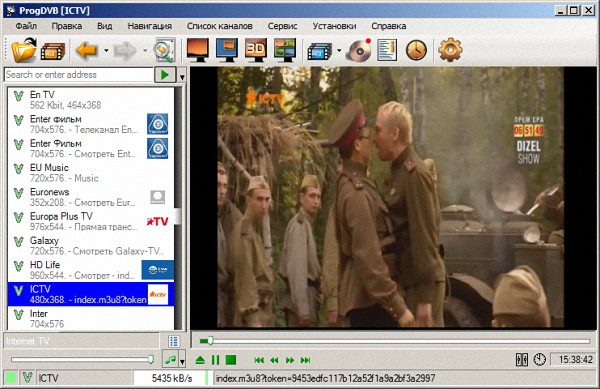Pause playback
600x389 pixels.
(215, 360)
